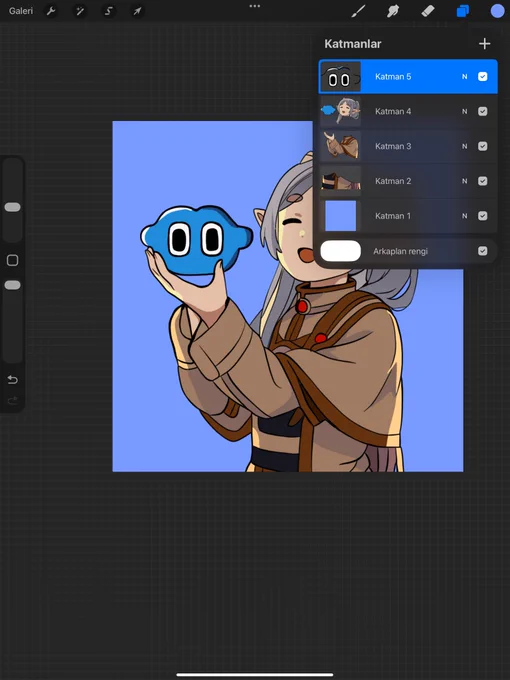Tap the Katmanlar panel title
This screenshot has height=680, width=510.
pos(353,44)
